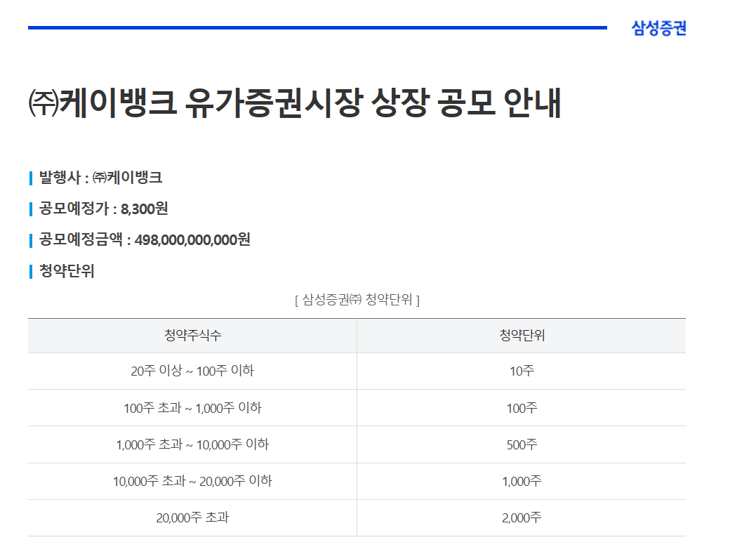The image size is (756, 554).
Task: Select the 2,000주 unit cell
Action: click(522, 517)
